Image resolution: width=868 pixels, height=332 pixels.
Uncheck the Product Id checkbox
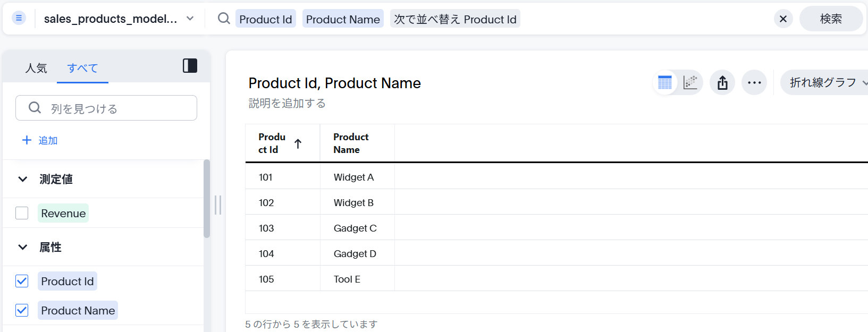(22, 281)
